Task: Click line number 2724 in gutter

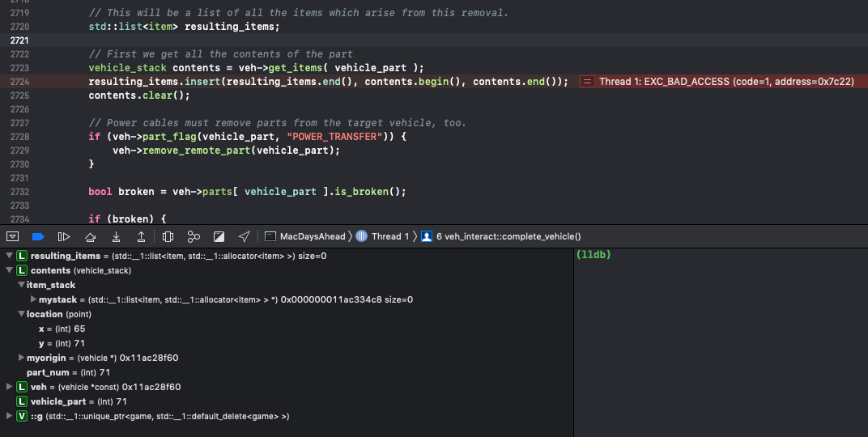Action: coord(20,81)
